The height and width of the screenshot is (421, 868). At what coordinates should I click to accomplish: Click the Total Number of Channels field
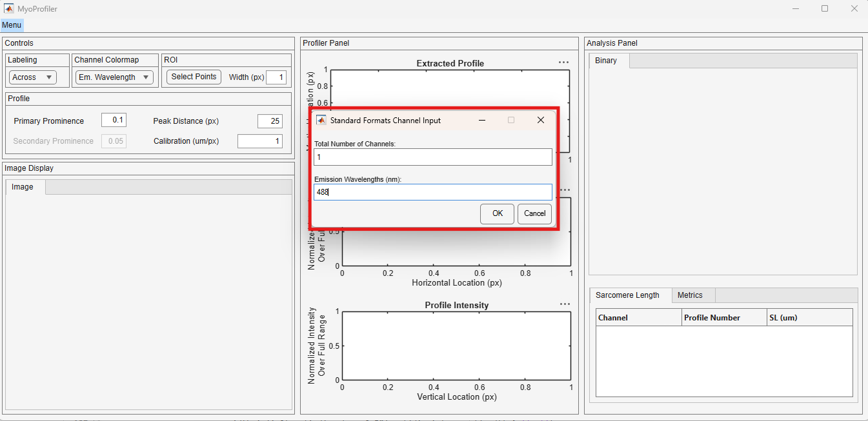(433, 157)
